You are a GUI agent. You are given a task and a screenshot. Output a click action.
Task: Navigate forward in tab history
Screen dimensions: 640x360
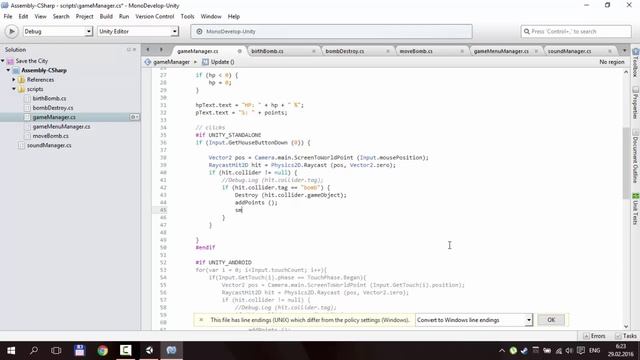161,50
